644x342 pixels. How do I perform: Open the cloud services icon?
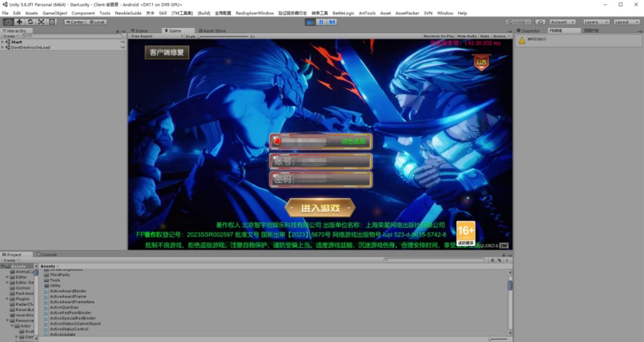click(x=540, y=22)
